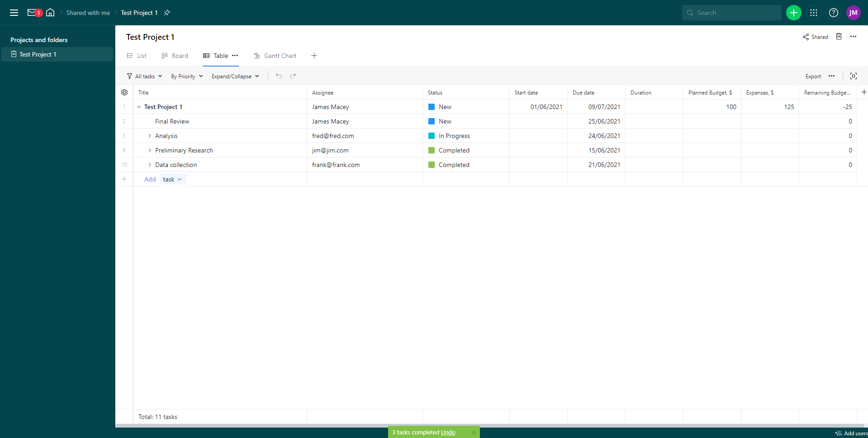Open the task type dropdown beside Add
Viewport: 868px width, 438px height.
173,179
